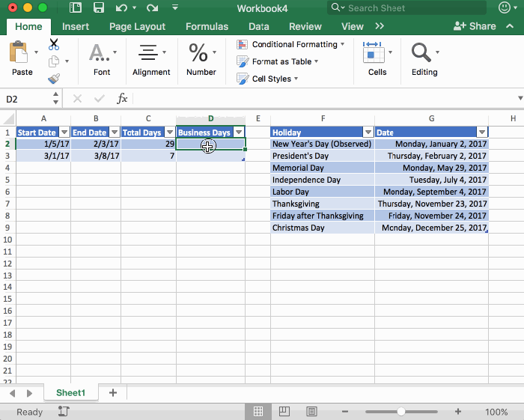
Task: Expand the formula bar arrow
Action: (x=520, y=98)
